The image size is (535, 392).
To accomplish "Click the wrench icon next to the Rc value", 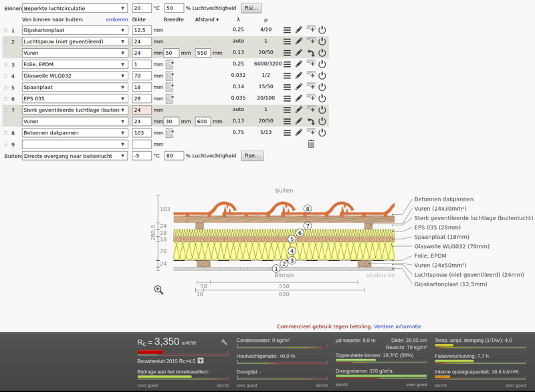I will 224,342.
